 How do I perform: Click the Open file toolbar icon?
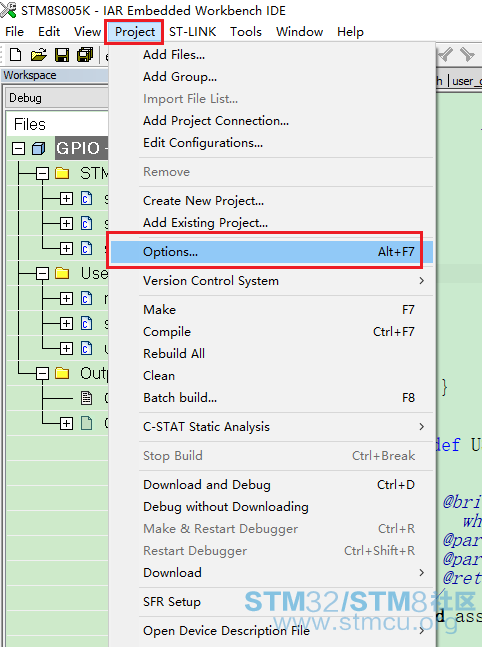point(38,55)
